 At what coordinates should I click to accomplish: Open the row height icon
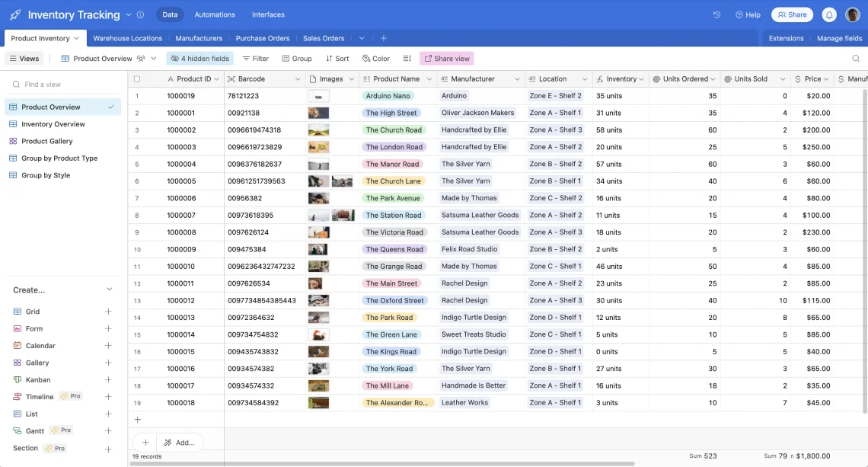tap(407, 59)
